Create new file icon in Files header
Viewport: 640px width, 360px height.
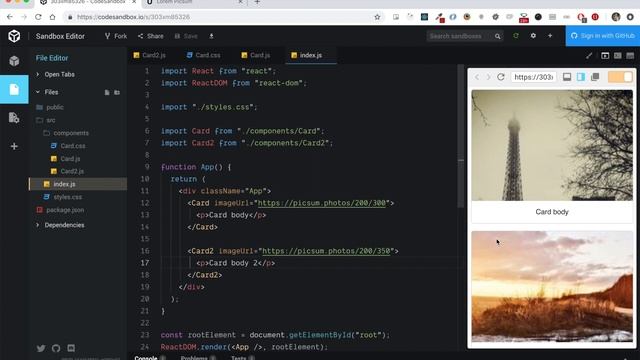(107, 93)
